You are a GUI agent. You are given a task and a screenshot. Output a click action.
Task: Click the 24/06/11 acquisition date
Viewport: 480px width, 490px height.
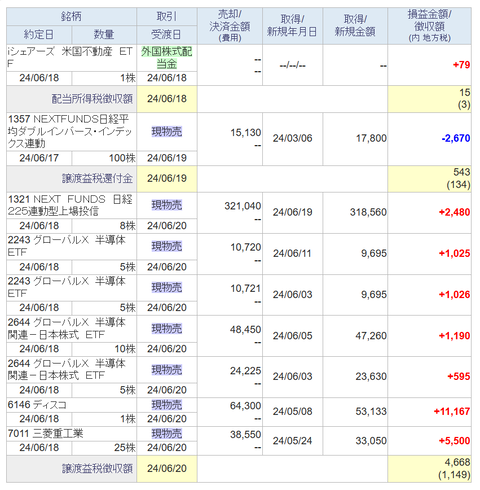[x=292, y=254]
